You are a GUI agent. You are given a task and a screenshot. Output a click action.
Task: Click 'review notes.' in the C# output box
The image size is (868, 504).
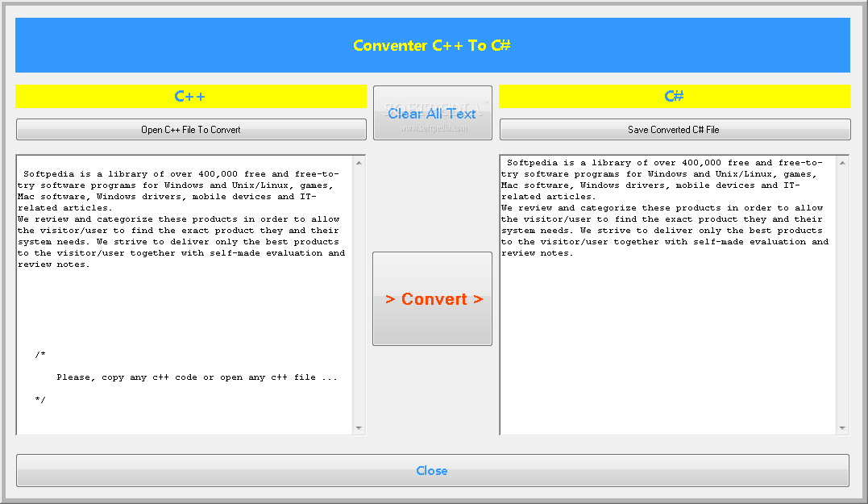coord(538,253)
